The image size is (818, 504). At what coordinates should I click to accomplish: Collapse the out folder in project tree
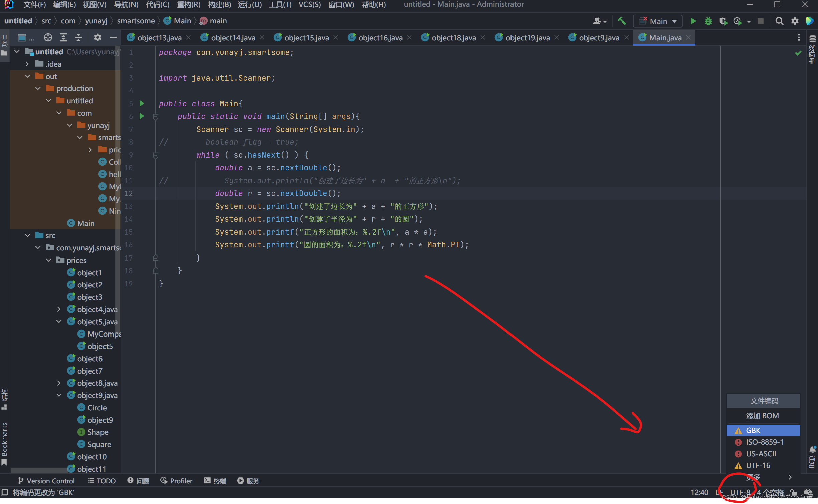coord(28,76)
